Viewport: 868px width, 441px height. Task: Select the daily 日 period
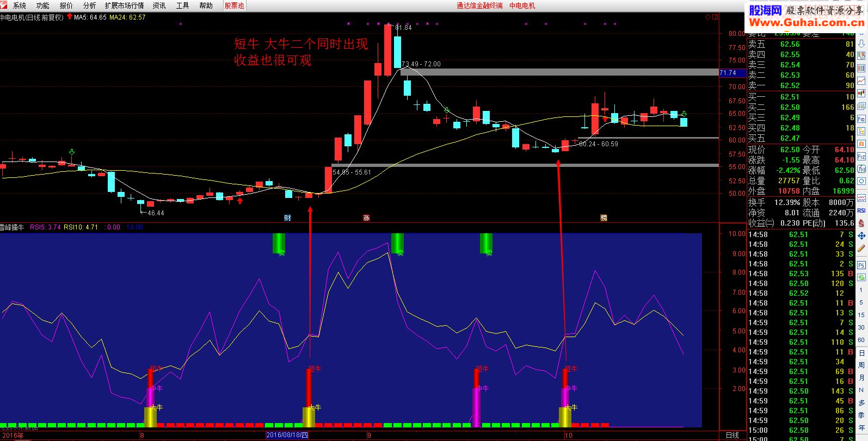(861, 353)
